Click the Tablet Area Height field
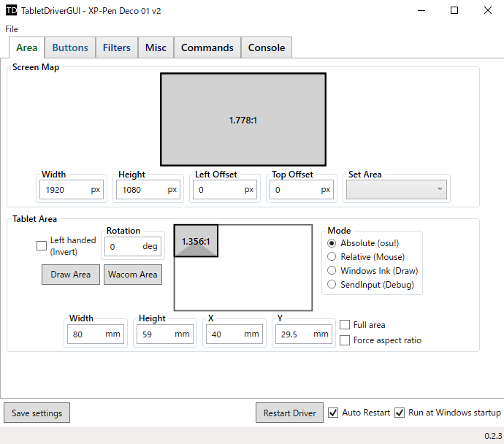 165,334
